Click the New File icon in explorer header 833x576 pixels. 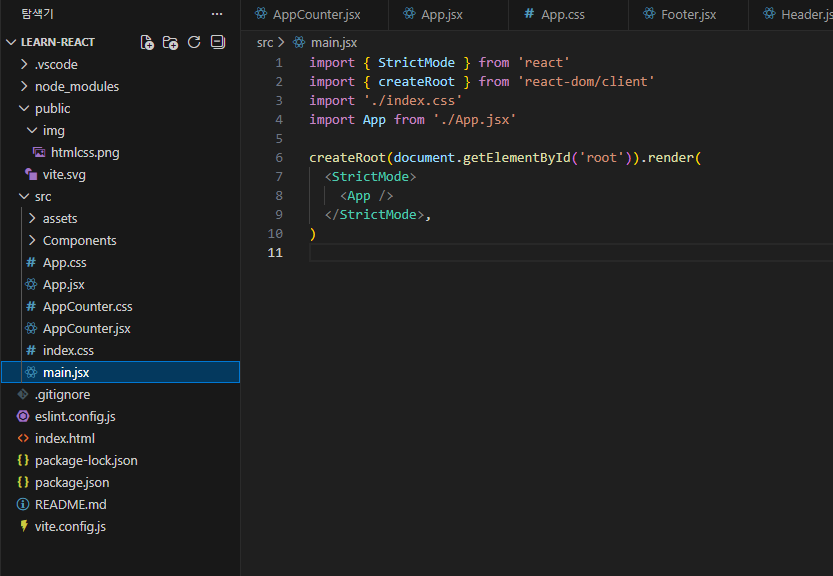tap(147, 42)
